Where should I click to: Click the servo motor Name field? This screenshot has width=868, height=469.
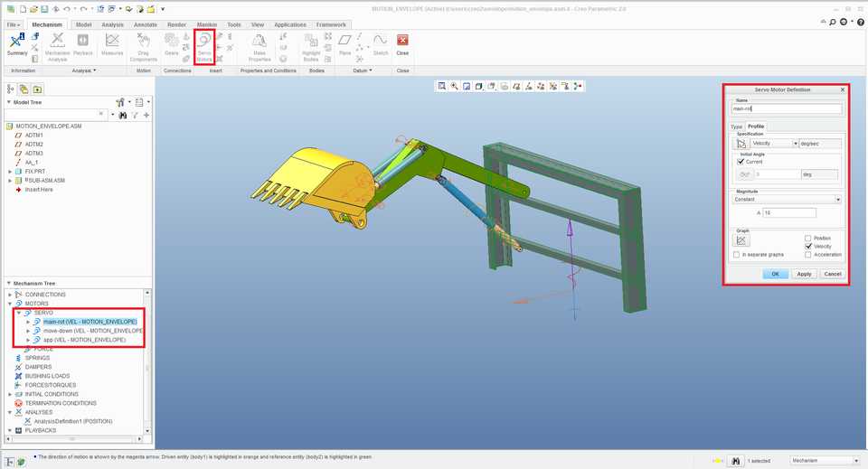[x=787, y=109]
